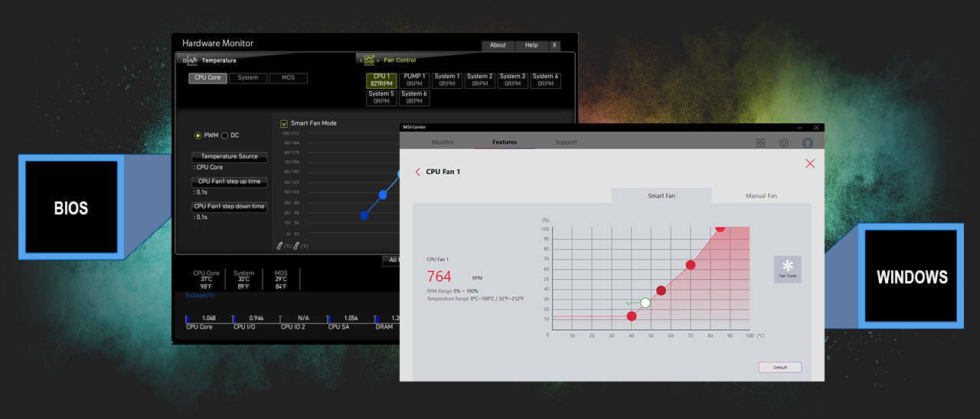Select the DC radio button
The image size is (980, 419).
pyautogui.click(x=224, y=136)
